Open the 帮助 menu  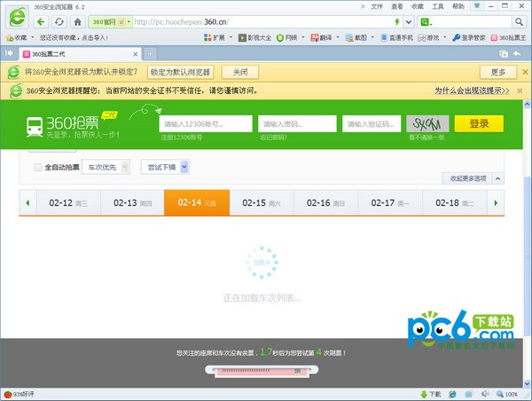458,6
